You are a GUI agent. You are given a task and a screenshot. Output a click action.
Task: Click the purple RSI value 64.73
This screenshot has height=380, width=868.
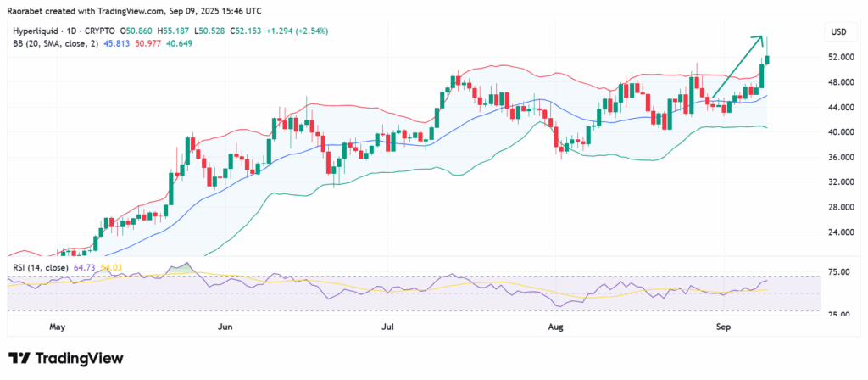coord(86,268)
